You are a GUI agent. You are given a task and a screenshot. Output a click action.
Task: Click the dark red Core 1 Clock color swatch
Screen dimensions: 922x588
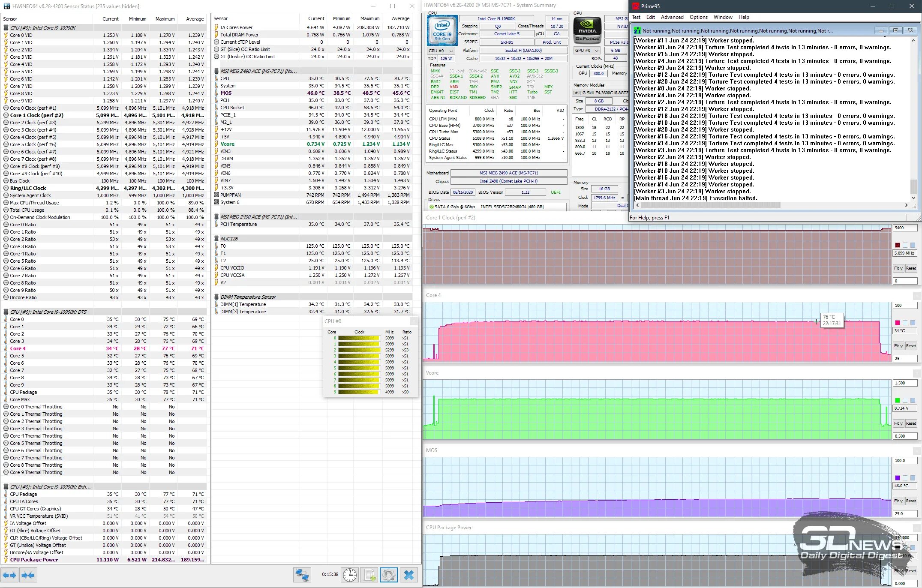(897, 245)
